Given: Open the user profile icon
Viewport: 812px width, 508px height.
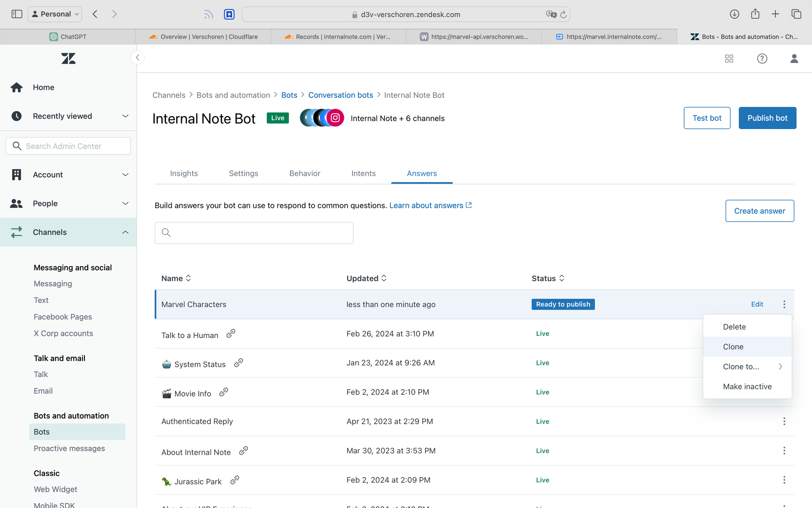Looking at the screenshot, I should click(794, 59).
